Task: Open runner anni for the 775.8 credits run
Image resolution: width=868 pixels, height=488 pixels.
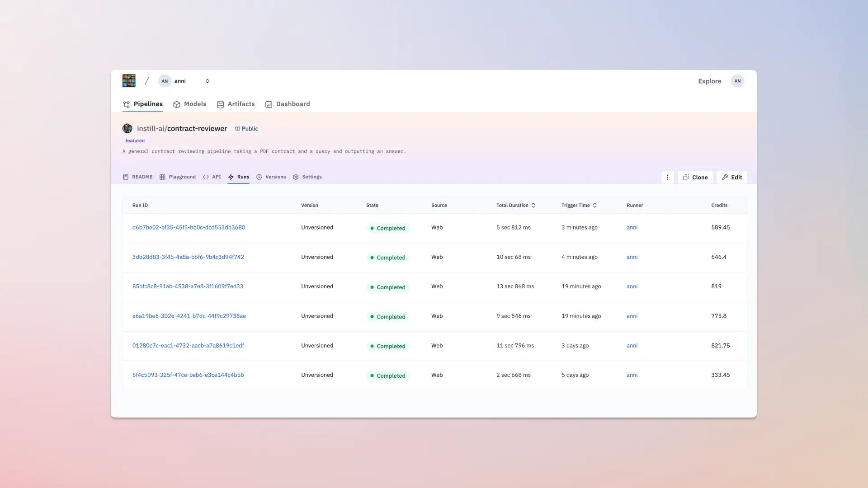Action: coord(632,316)
